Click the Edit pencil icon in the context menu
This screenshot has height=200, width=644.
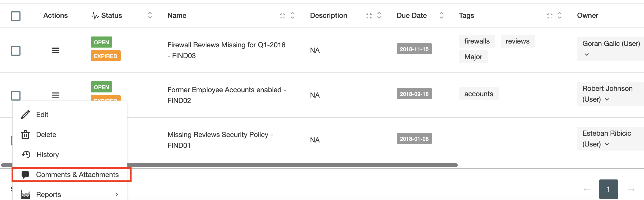click(25, 114)
